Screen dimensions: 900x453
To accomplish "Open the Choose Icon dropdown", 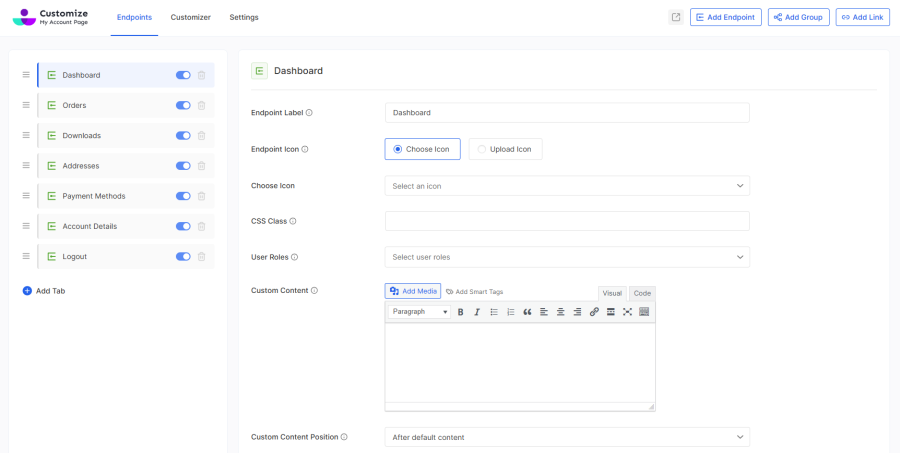I will [567, 186].
